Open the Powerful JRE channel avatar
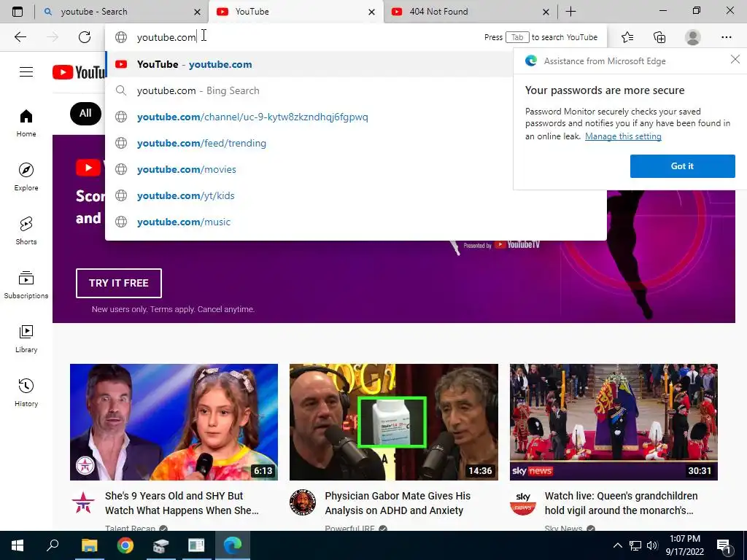The width and height of the screenshot is (747, 560). [x=303, y=503]
